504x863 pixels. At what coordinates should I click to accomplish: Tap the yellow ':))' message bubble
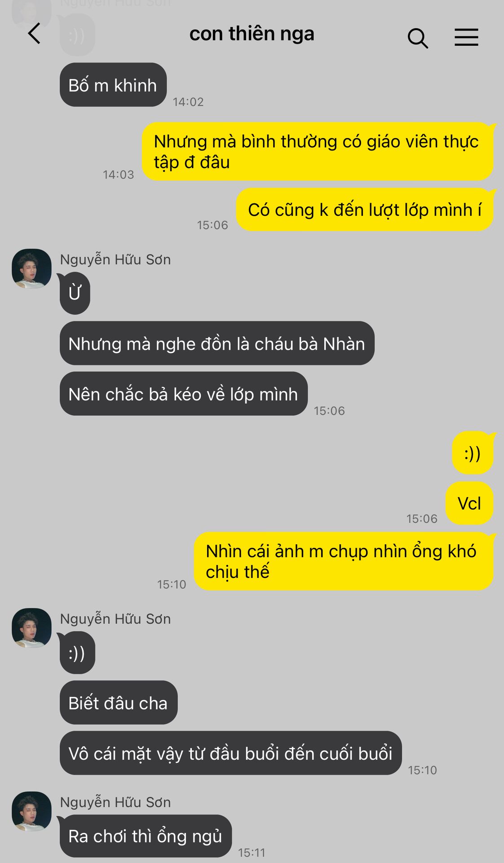pos(473,453)
